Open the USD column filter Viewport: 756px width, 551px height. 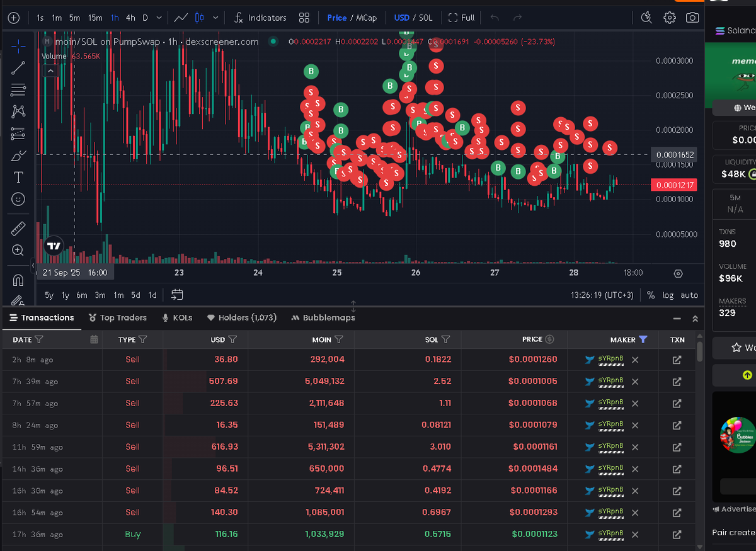click(232, 339)
